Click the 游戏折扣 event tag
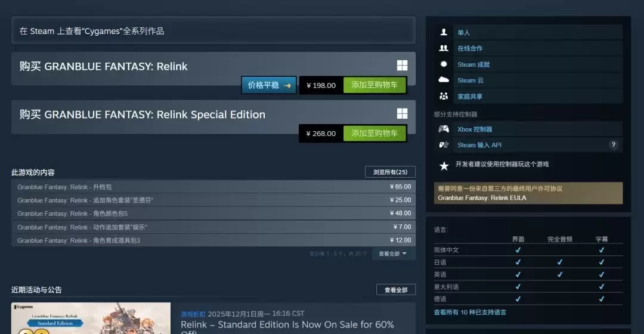Viewport: 644px width, 334px height. 193,314
